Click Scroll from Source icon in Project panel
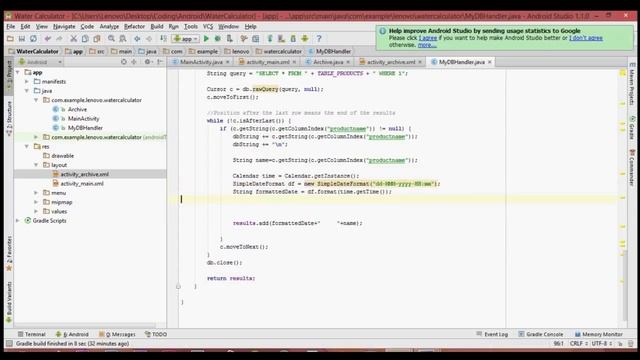 (124, 62)
